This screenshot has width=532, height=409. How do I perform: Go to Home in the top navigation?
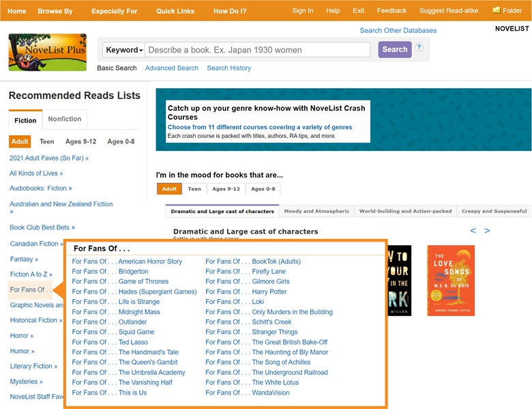[16, 11]
